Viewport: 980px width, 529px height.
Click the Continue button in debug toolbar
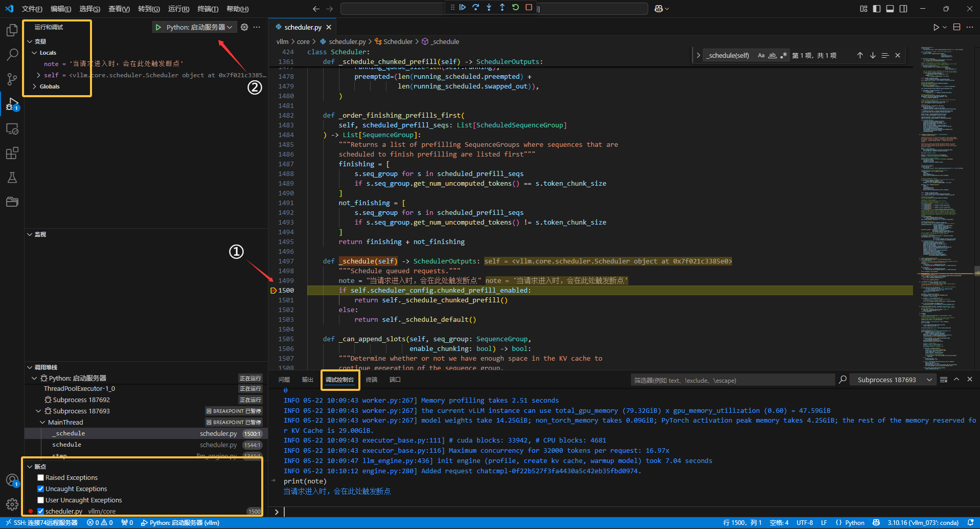coord(463,7)
